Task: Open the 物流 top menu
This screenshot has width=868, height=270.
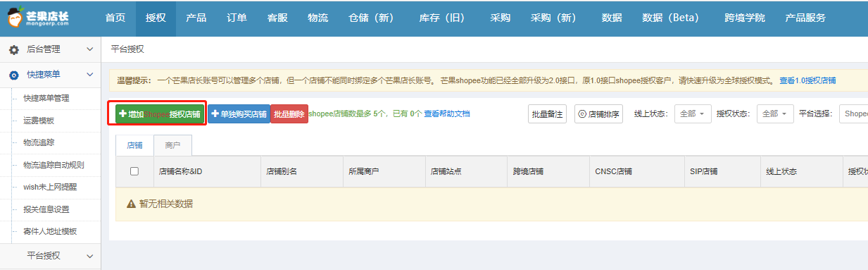Action: [318, 18]
